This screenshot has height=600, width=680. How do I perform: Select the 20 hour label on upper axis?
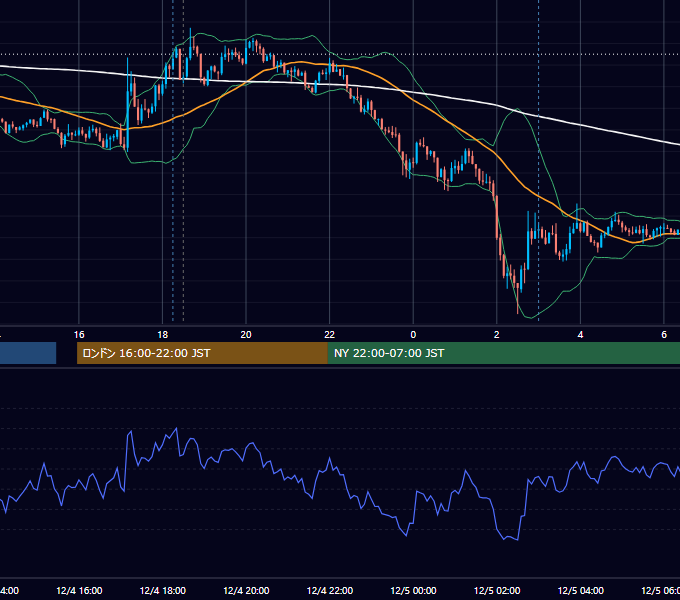[246, 335]
